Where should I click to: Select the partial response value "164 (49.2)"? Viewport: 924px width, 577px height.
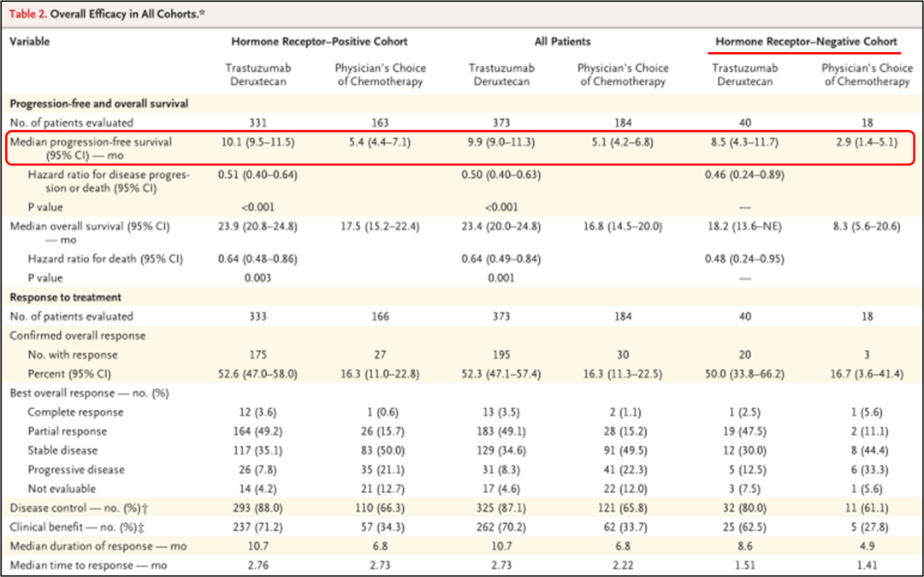(x=258, y=431)
